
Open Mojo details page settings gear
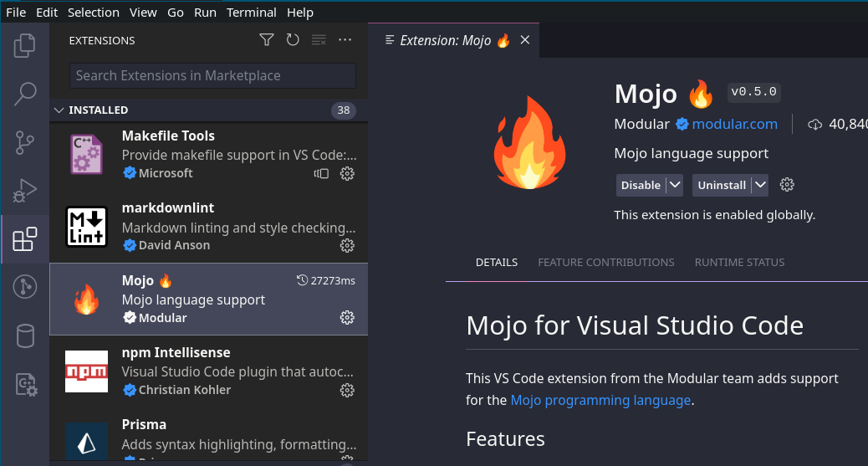point(787,185)
